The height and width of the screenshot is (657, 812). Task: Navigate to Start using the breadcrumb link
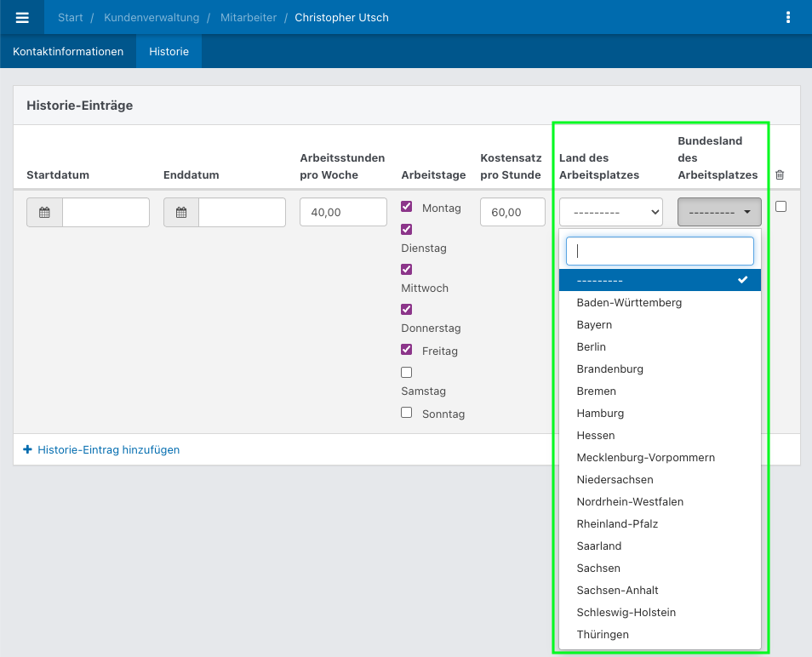point(70,16)
